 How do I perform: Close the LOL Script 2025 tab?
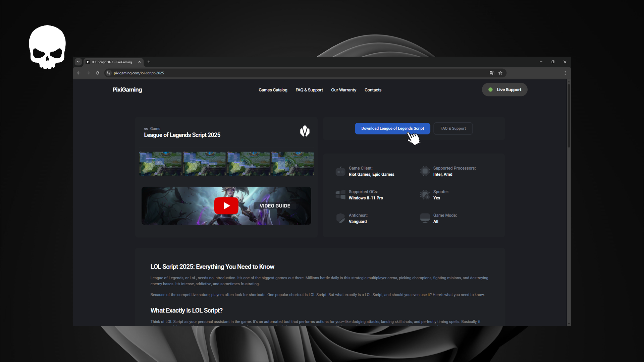click(140, 62)
